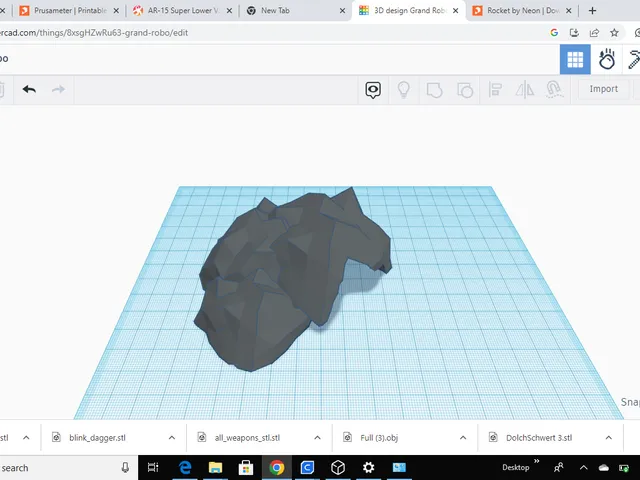Image resolution: width=640 pixels, height=480 pixels.
Task: Click the Redo arrow in Tinkercad toolbar
Action: [x=58, y=89]
